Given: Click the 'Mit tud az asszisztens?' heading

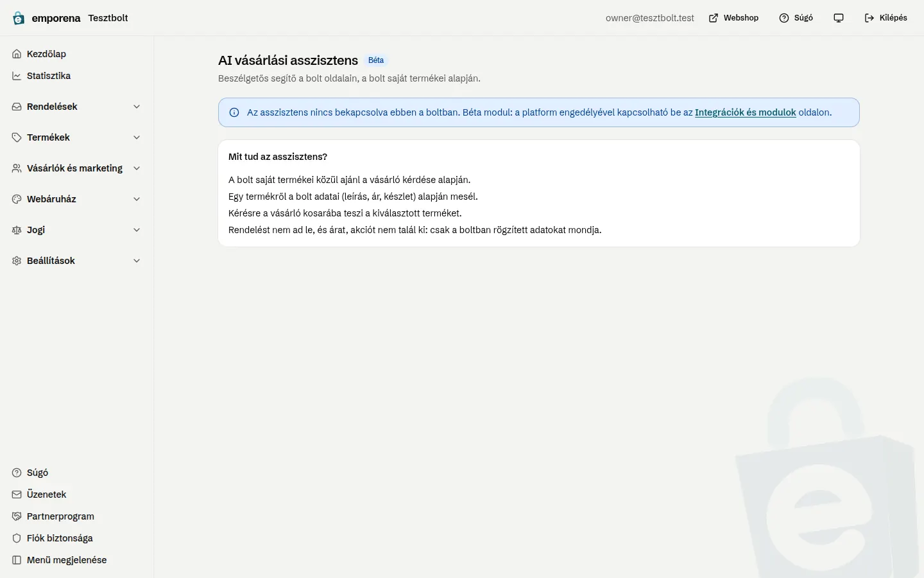Looking at the screenshot, I should point(278,157).
